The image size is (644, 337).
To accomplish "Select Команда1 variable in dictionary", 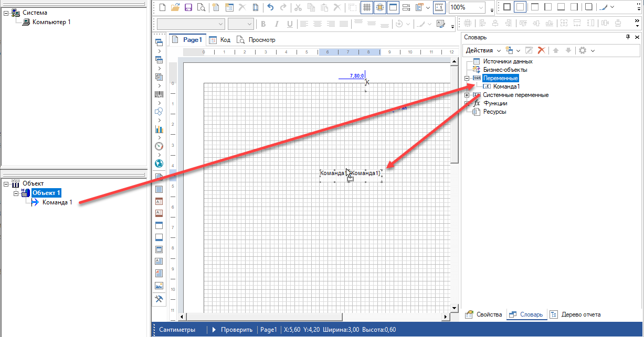I will tap(506, 86).
